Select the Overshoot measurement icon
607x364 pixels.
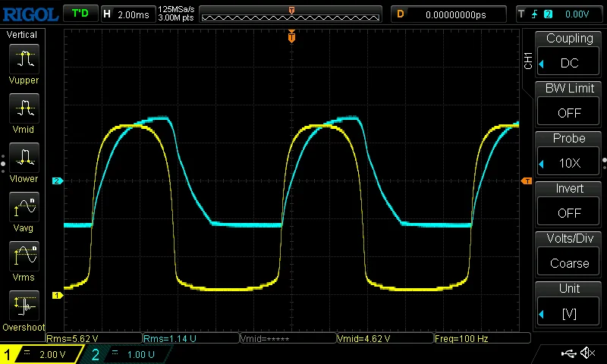pyautogui.click(x=24, y=305)
